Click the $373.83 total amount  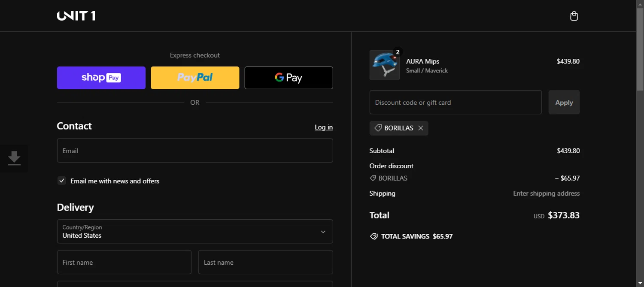564,215
